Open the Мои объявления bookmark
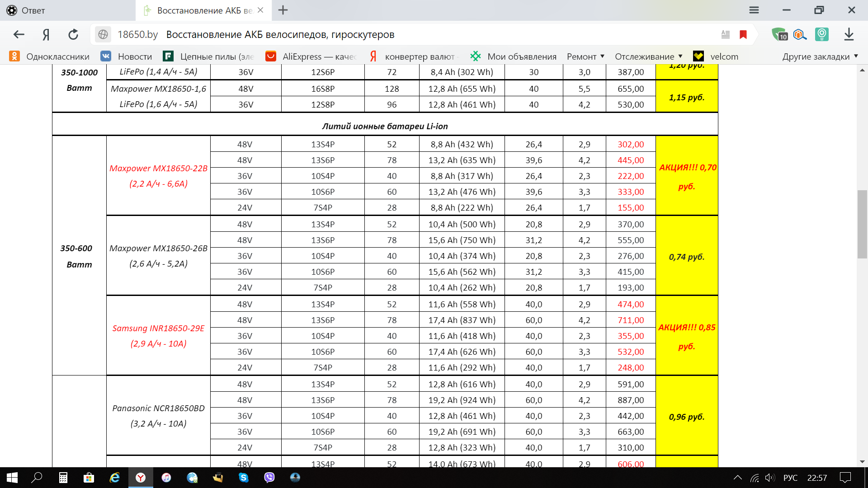The width and height of the screenshot is (868, 488). click(513, 56)
